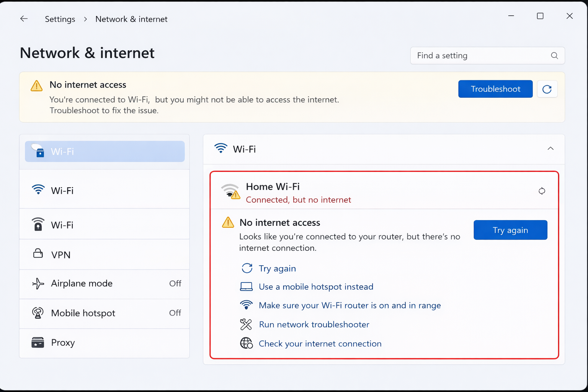Click the network troubleshooter wrench icon
Screen dimensions: 588x392
point(247,324)
